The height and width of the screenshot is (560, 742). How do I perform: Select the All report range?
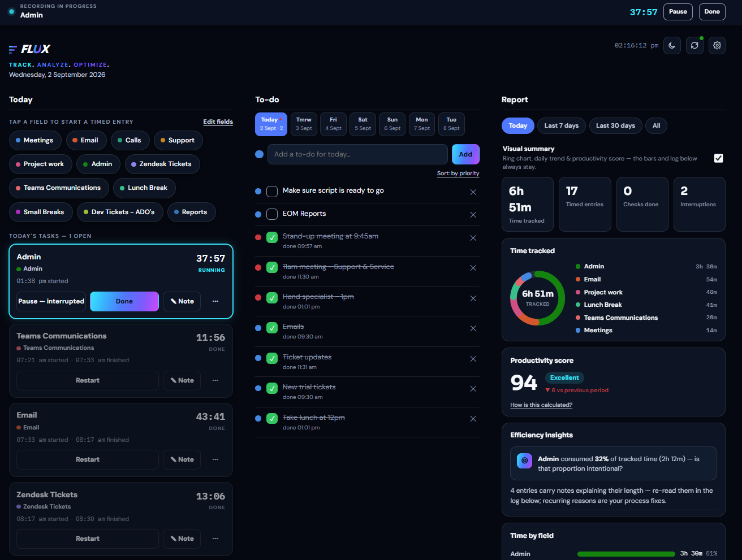click(656, 125)
